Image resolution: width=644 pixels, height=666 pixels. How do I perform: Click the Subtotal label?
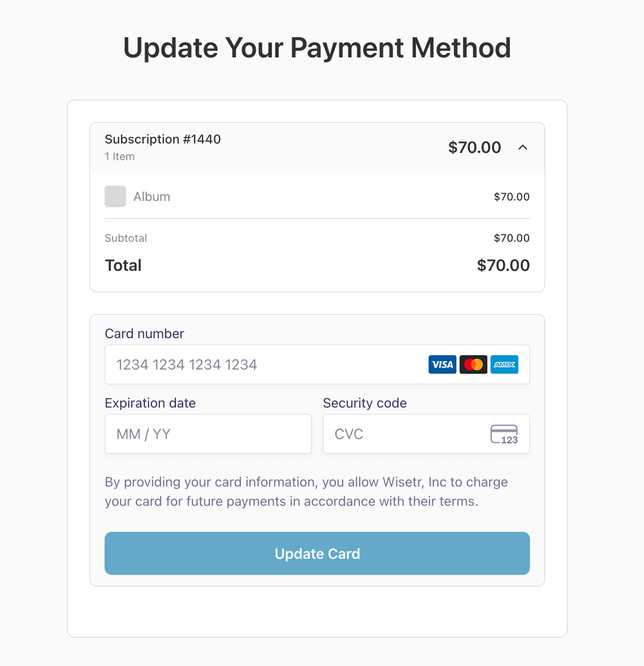click(126, 238)
